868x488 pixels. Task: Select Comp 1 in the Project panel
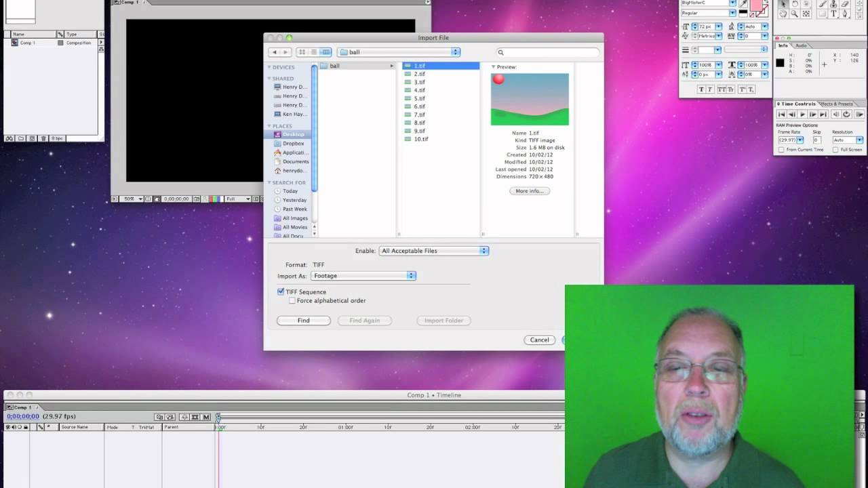click(27, 43)
